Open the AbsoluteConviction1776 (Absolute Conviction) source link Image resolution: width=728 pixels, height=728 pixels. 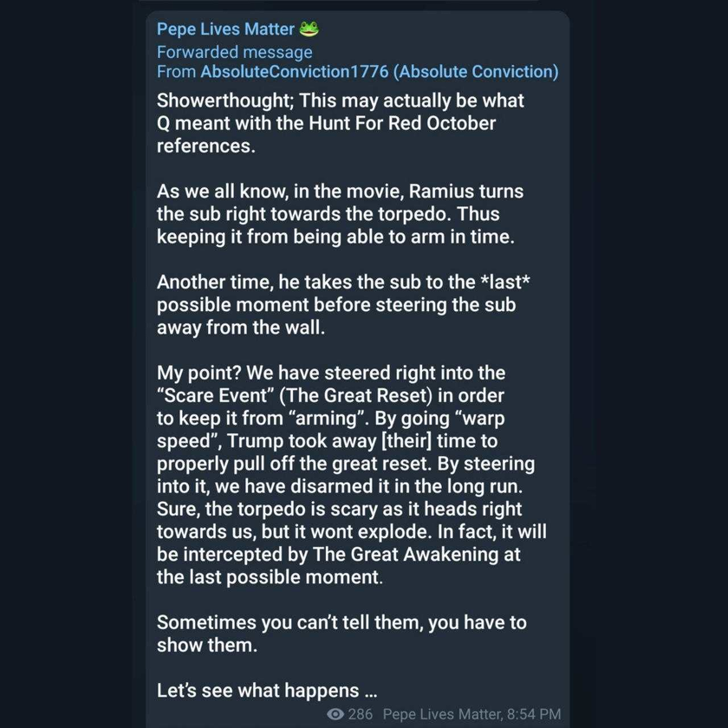[380, 71]
